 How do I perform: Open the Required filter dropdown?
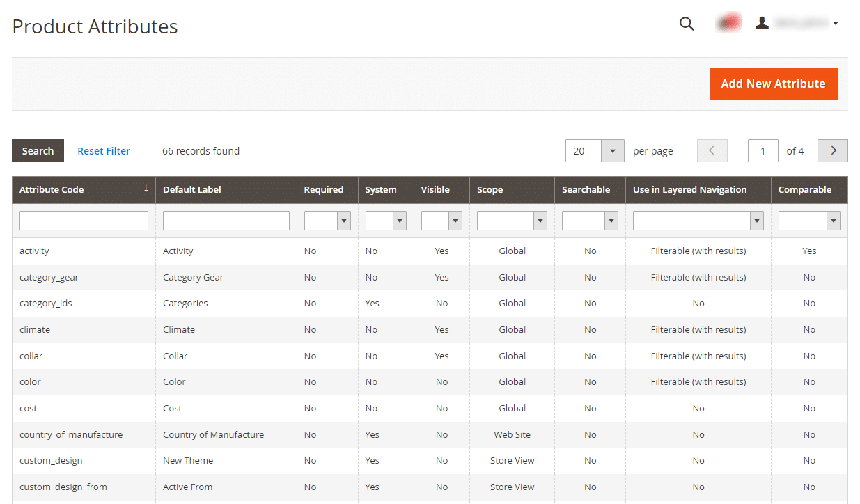tap(343, 221)
